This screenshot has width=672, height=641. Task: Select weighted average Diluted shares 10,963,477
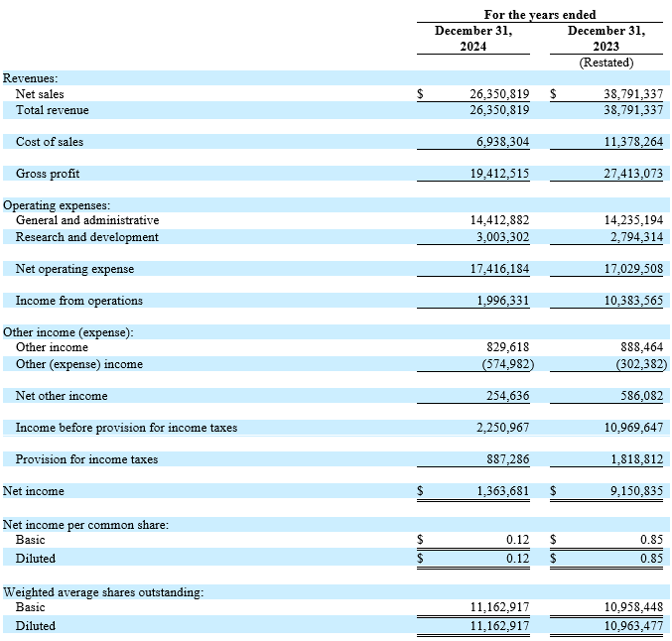[633, 625]
